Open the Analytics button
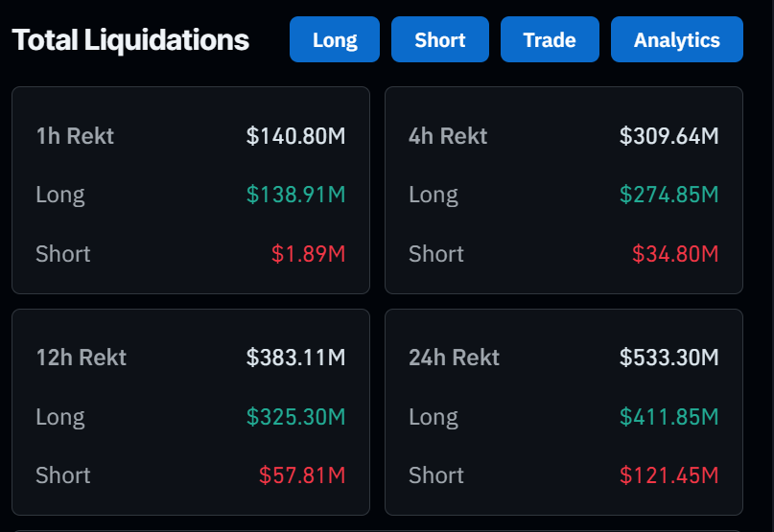Screen dimensions: 774x532 tap(677, 39)
